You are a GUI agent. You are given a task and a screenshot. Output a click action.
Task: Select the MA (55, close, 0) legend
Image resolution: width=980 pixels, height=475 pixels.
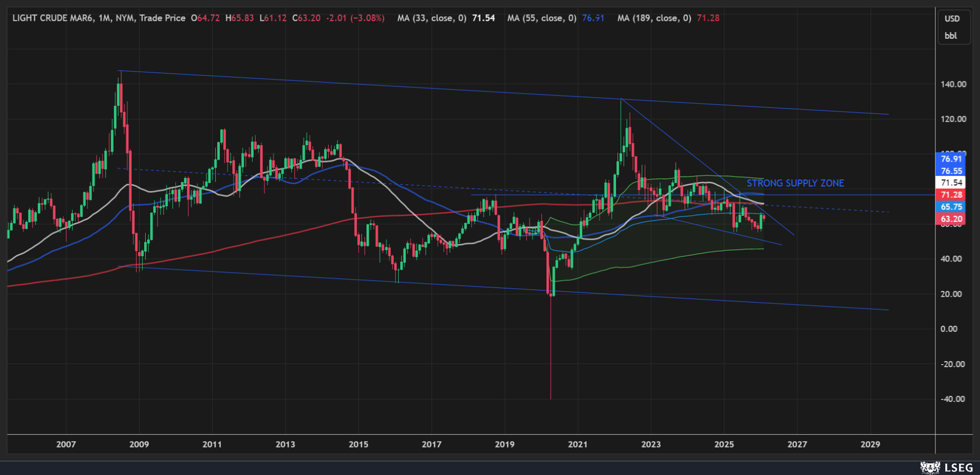click(x=541, y=18)
